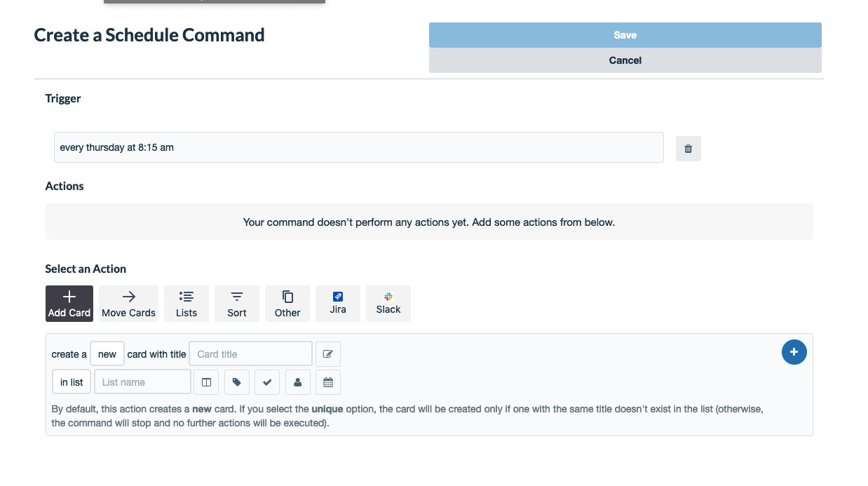Cancel creating the command
Viewport: 868px width, 486px height.
tap(625, 60)
